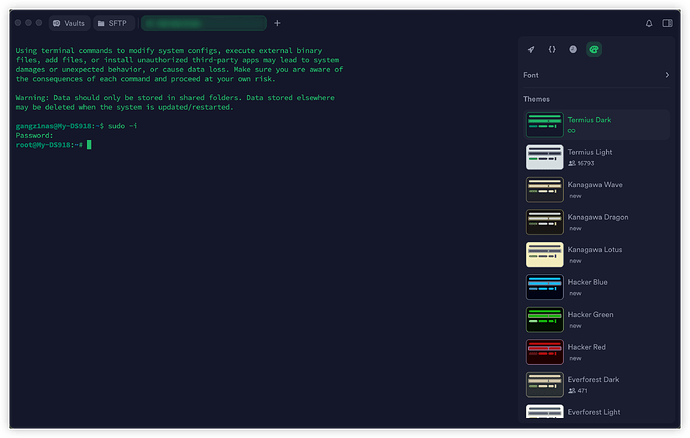Select the Everforest Light theme thumbnail
Image resolution: width=690 pixels, height=438 pixels.
tap(544, 412)
